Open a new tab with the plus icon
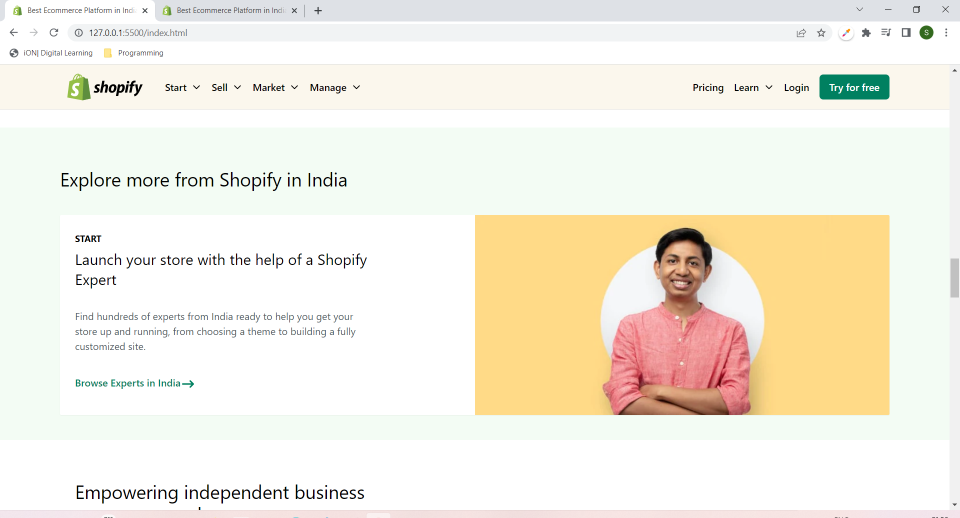The width and height of the screenshot is (960, 518). click(318, 10)
